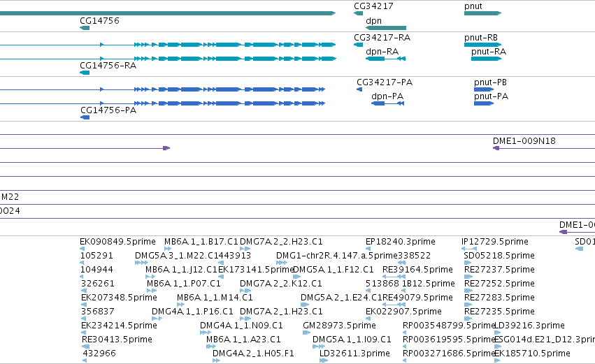The width and height of the screenshot is (595, 364).
Task: Select MB6A.1_1.M14.C1 EST label
Action: click(x=215, y=298)
